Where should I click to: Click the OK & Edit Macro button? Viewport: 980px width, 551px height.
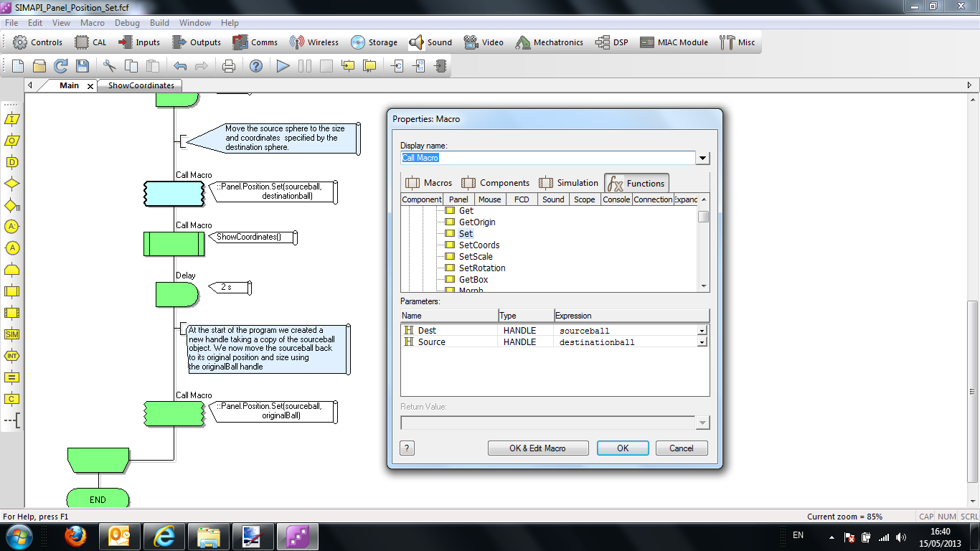click(x=538, y=448)
